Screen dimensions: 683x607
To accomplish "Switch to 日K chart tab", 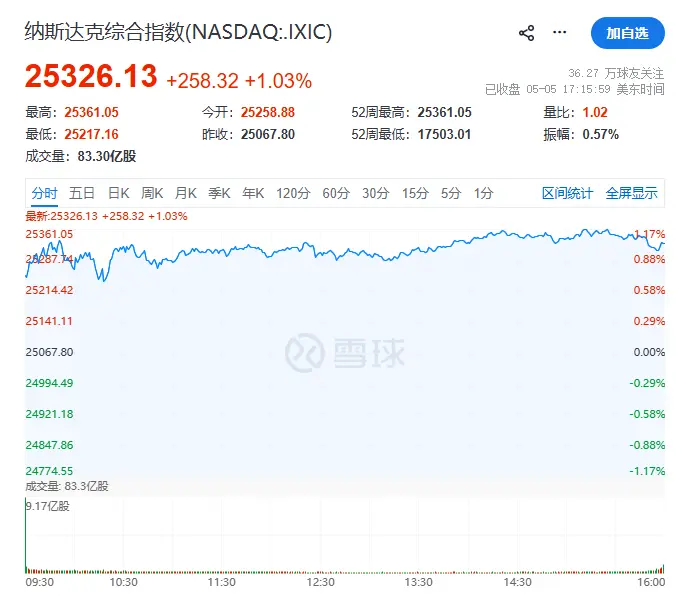I will (118, 193).
